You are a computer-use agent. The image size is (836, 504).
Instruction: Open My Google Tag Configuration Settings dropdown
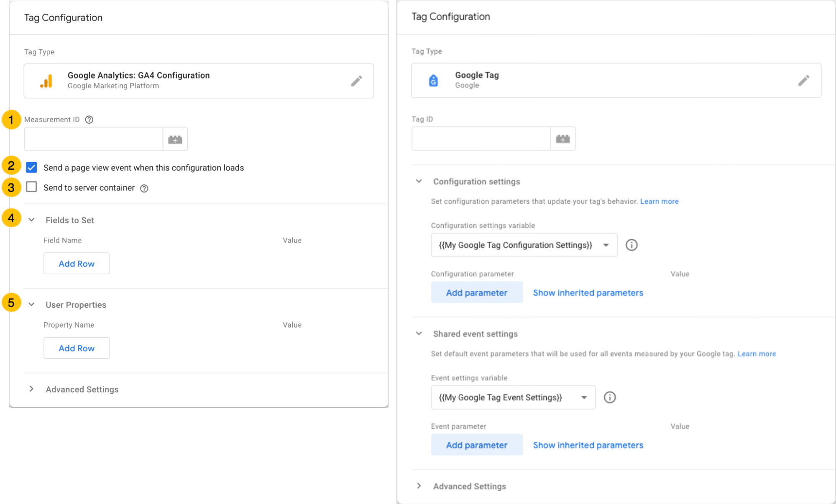pos(524,245)
